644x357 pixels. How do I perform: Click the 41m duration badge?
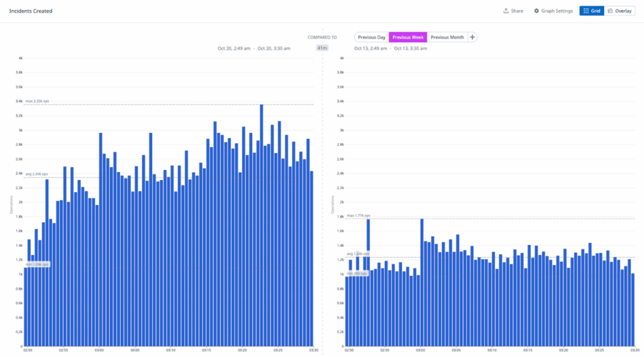tap(321, 48)
